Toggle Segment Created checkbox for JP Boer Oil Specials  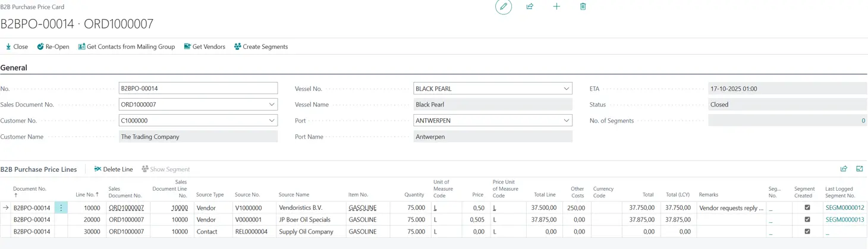click(x=807, y=220)
